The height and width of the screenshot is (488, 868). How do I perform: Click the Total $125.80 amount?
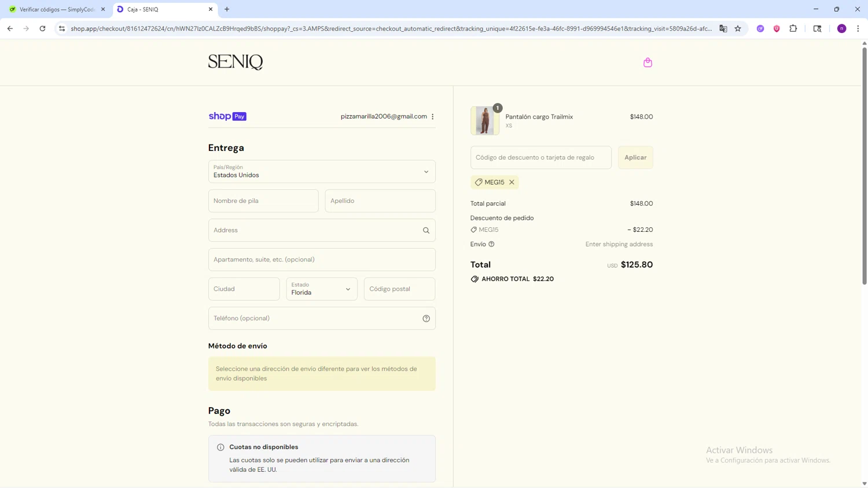click(637, 265)
